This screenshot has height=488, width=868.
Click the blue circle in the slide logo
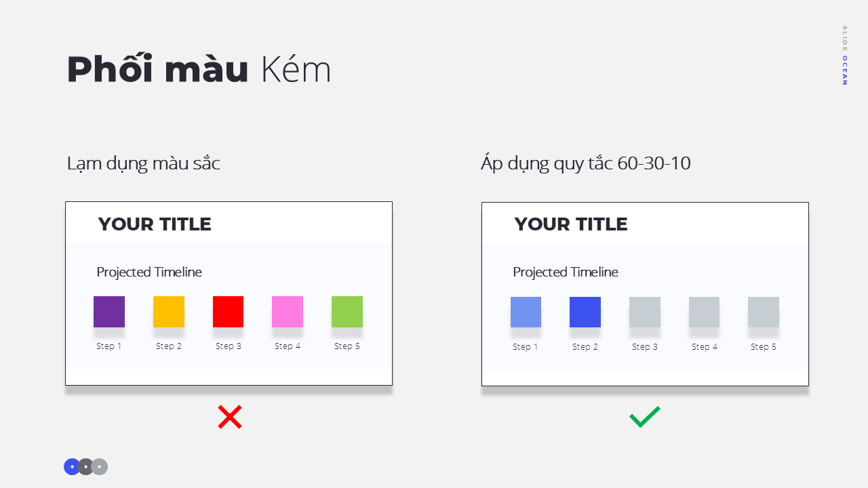point(72,466)
